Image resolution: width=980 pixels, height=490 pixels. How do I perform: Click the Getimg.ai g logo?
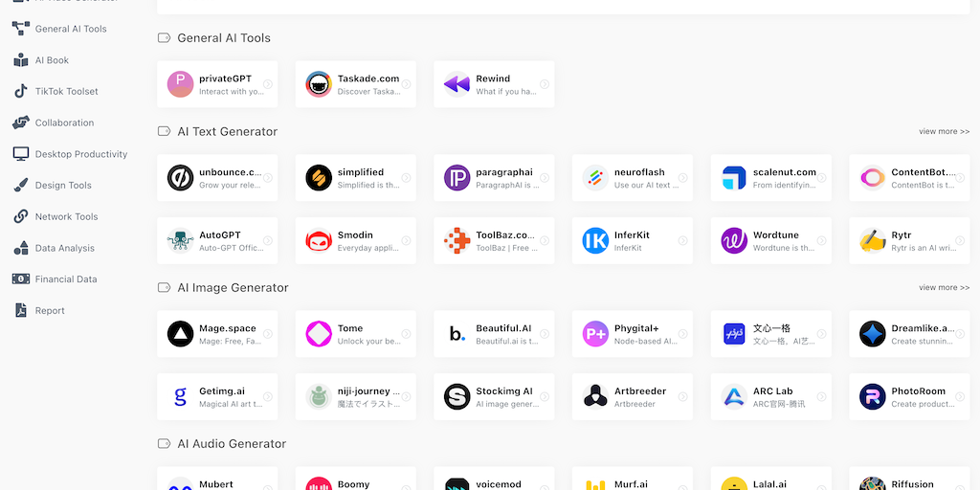pyautogui.click(x=180, y=397)
